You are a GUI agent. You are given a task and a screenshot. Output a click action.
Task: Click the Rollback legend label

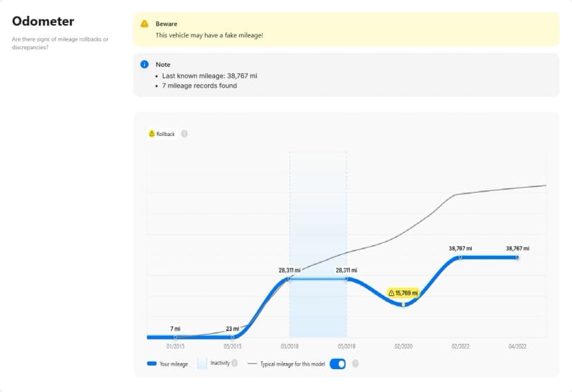166,134
